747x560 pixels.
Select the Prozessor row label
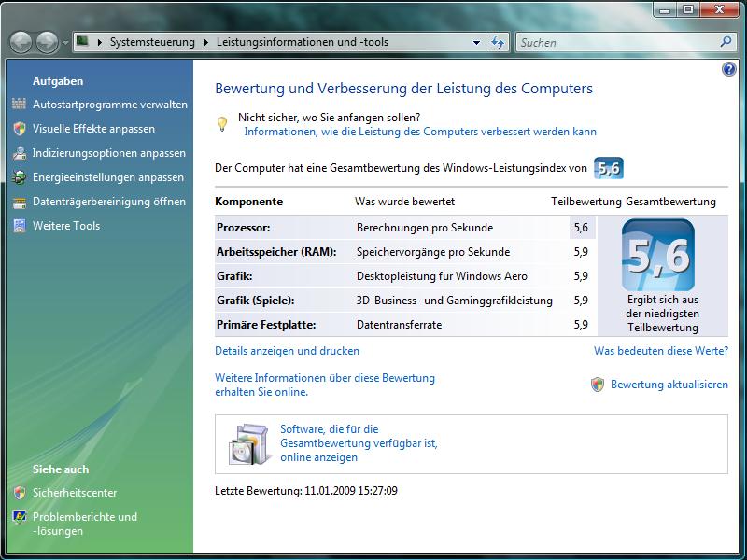point(244,228)
